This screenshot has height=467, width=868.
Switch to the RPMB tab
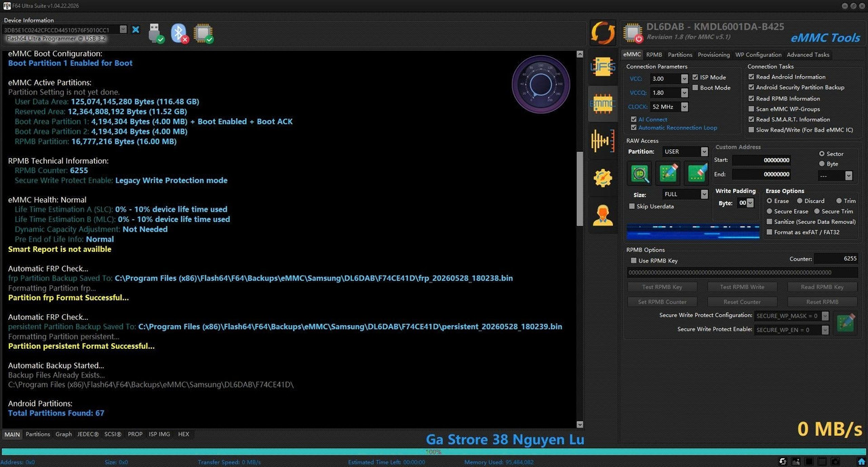(654, 55)
